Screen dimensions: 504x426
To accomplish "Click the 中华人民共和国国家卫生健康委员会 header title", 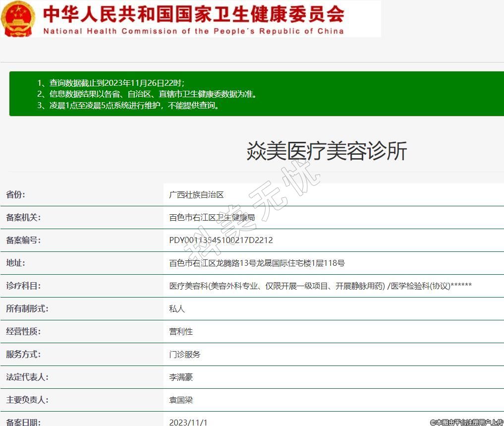I will click(193, 13).
